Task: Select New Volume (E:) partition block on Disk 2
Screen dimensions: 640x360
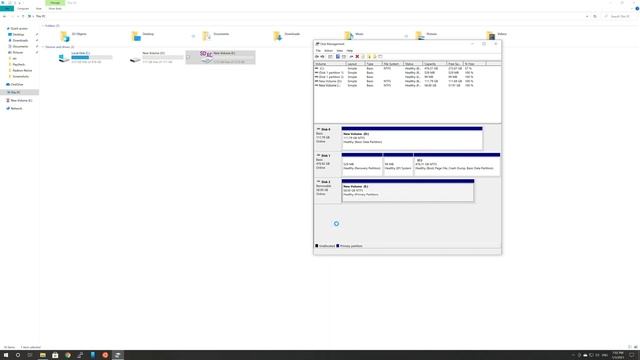Action: coord(408,191)
